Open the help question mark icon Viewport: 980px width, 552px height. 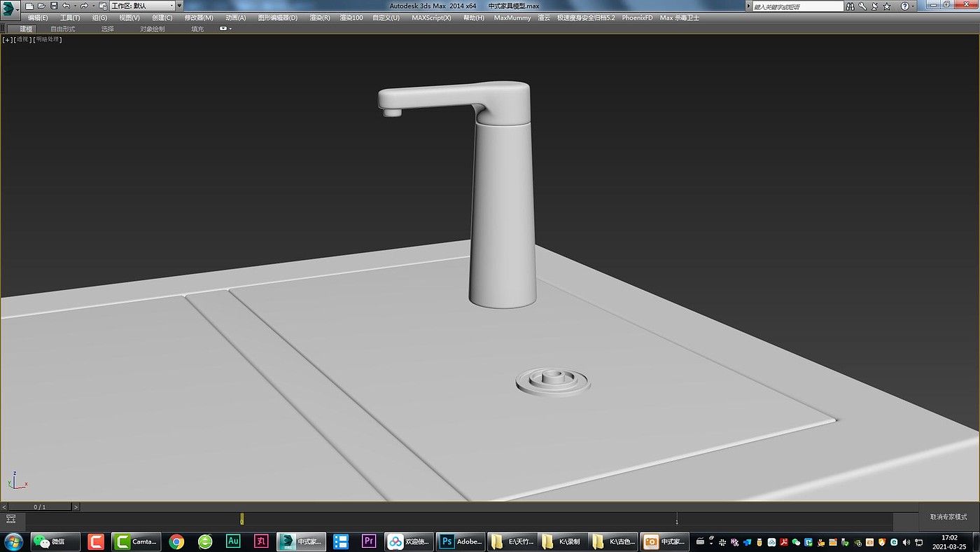[904, 6]
